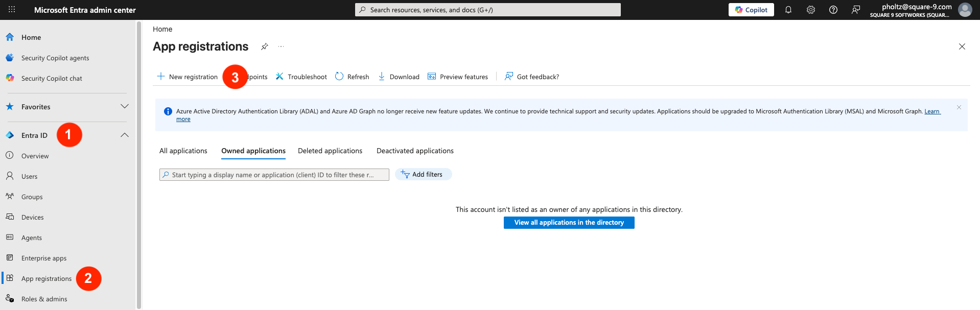
Task: Click Troubleshoot in the toolbar
Action: coord(301,77)
